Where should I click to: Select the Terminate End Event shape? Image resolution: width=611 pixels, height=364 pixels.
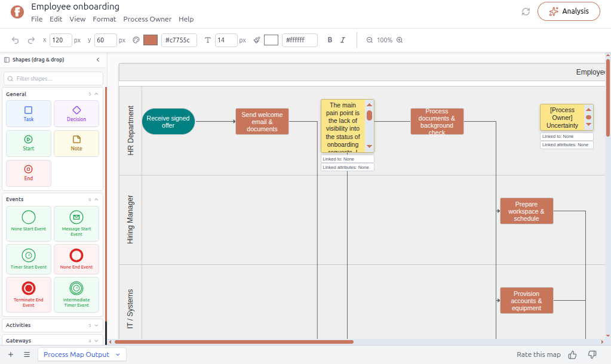point(29,295)
